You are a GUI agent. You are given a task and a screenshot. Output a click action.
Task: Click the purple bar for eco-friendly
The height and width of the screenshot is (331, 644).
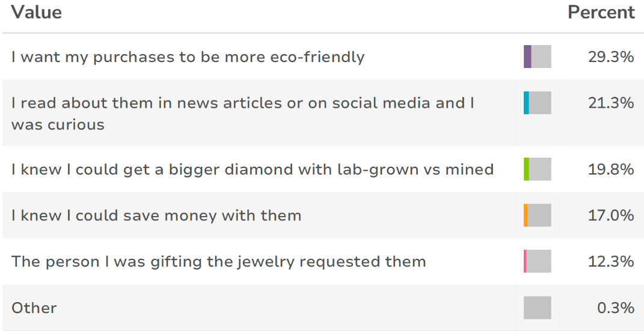(527, 57)
